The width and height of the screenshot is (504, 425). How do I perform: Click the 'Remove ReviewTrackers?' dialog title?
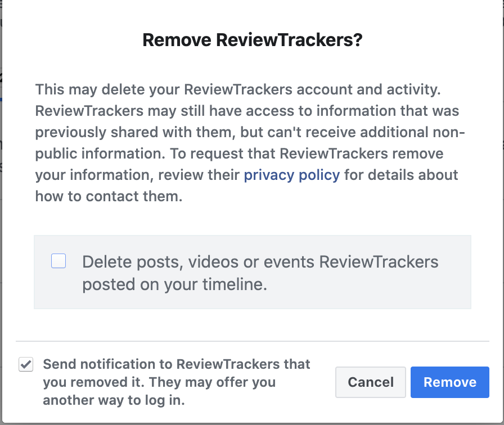click(253, 40)
